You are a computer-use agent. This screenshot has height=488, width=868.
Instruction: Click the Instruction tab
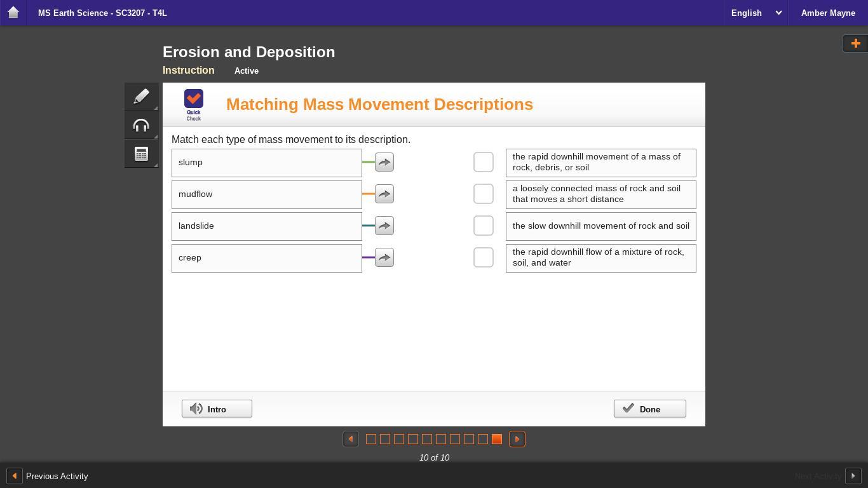tap(188, 71)
